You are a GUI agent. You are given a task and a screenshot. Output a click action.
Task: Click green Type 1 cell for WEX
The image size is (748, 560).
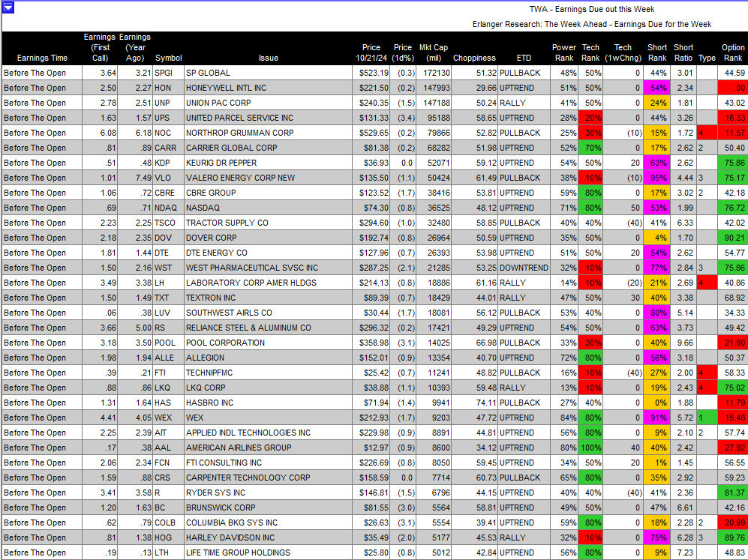(707, 418)
